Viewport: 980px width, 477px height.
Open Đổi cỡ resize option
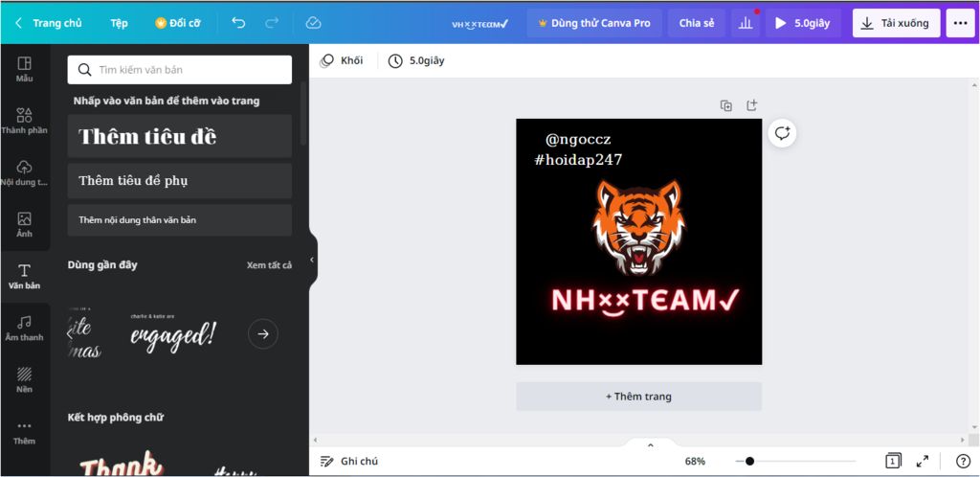(x=178, y=23)
